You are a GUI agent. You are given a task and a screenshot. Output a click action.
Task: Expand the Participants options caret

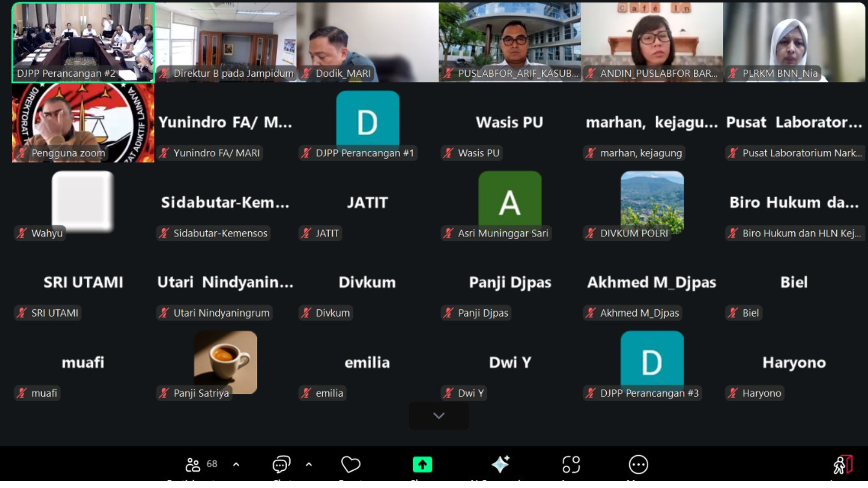click(236, 465)
